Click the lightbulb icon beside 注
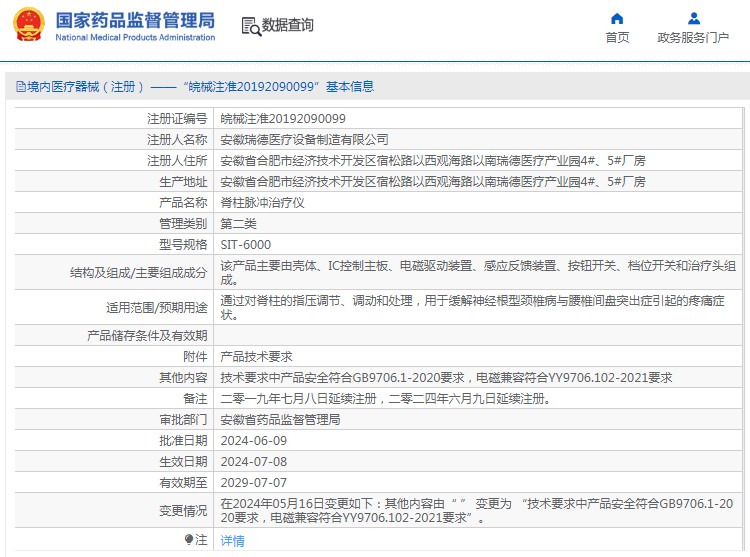The height and width of the screenshot is (557, 750). (x=188, y=540)
